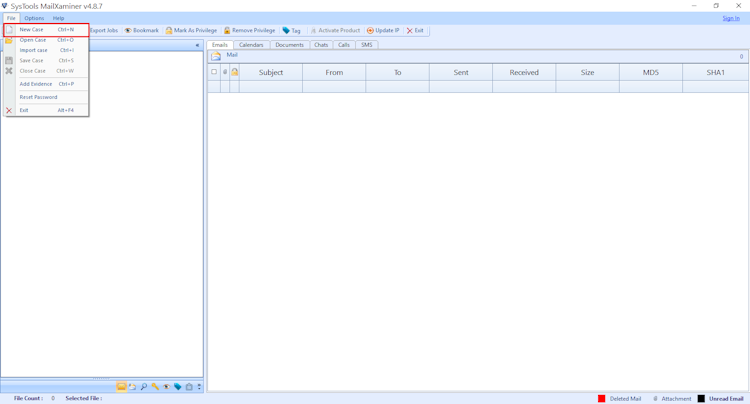This screenshot has width=750, height=404.
Task: Click the black Unread Email legend swatch
Action: pyautogui.click(x=701, y=398)
